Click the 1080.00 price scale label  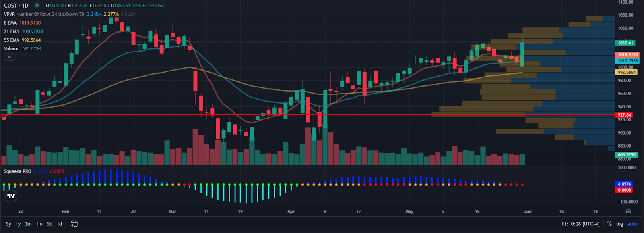[625, 15]
